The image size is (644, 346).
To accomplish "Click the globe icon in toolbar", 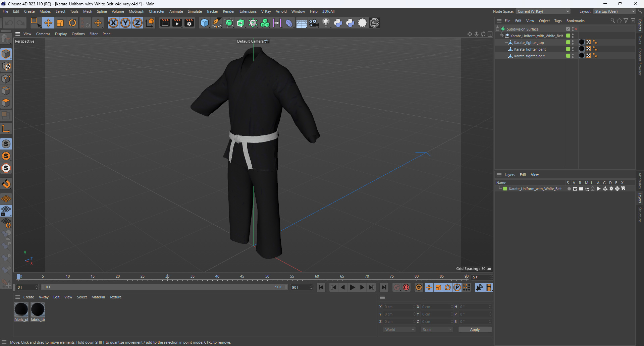I will [374, 23].
